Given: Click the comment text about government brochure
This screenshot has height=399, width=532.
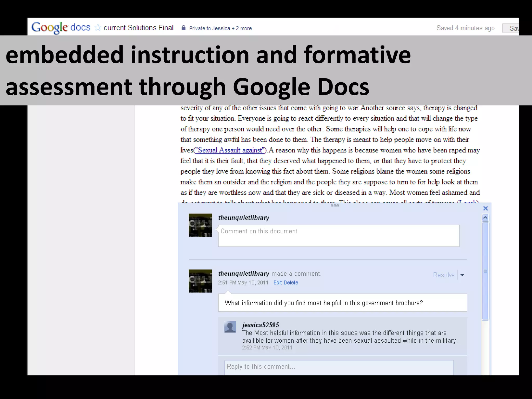Looking at the screenshot, I should (x=324, y=303).
